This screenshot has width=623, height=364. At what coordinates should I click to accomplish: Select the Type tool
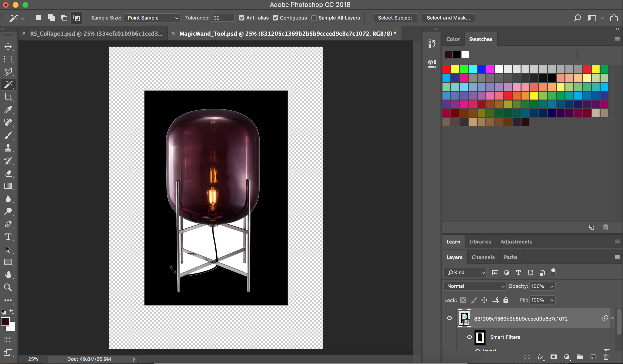coord(8,237)
